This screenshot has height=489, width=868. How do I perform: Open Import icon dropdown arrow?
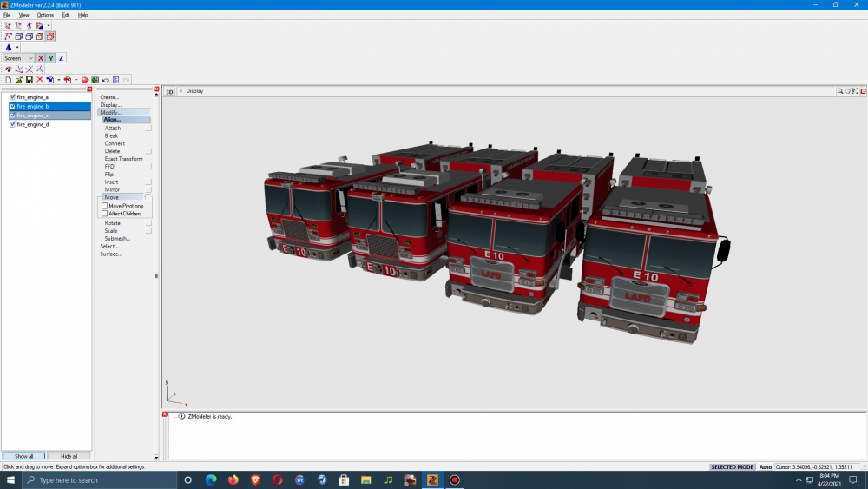coord(59,80)
